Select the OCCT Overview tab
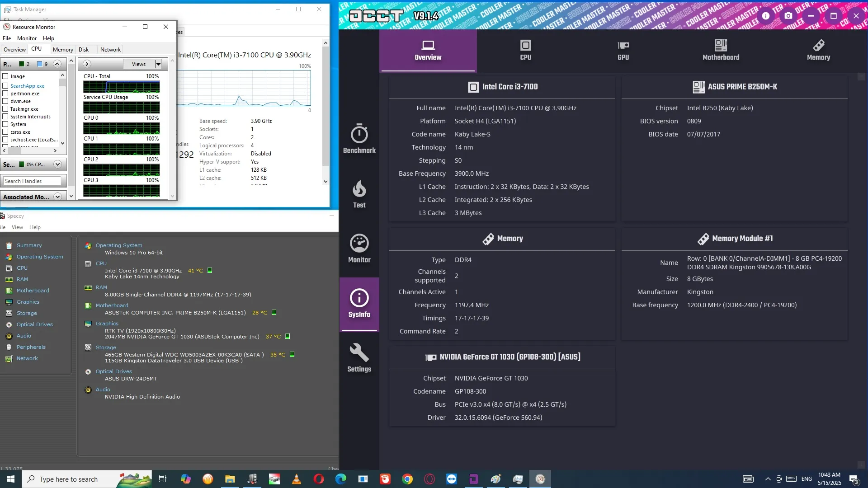Screen dimensions: 868x488 [428, 50]
